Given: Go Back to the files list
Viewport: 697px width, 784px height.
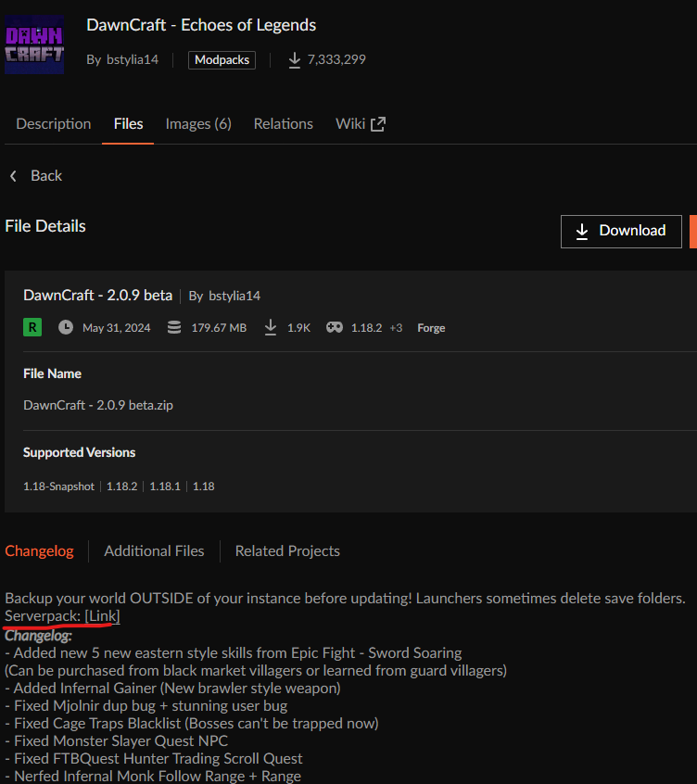Looking at the screenshot, I should [x=46, y=176].
